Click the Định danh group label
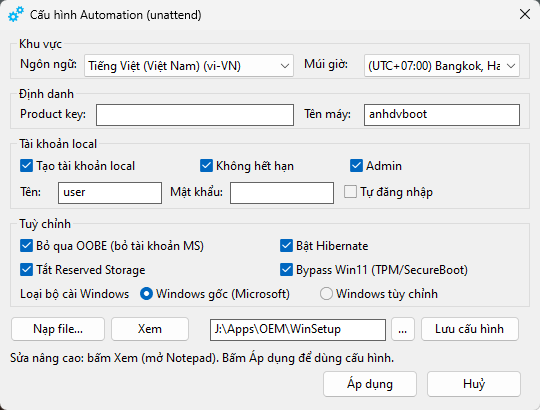 (46, 94)
